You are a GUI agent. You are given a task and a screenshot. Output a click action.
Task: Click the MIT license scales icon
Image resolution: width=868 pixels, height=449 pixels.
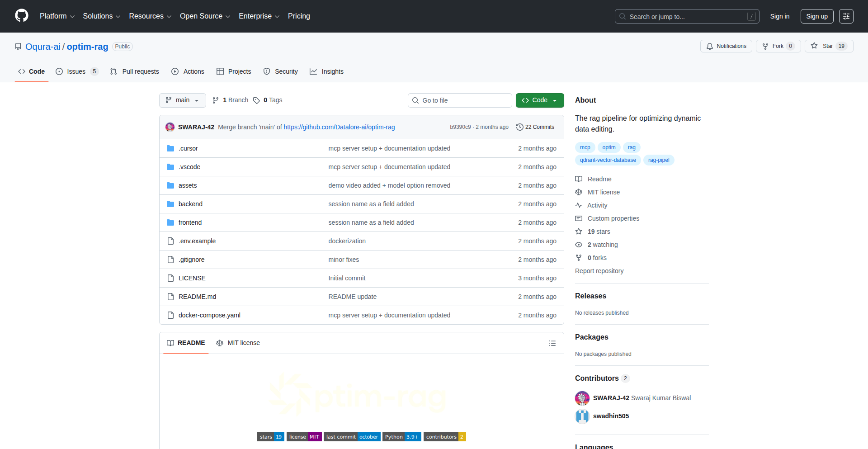click(579, 192)
